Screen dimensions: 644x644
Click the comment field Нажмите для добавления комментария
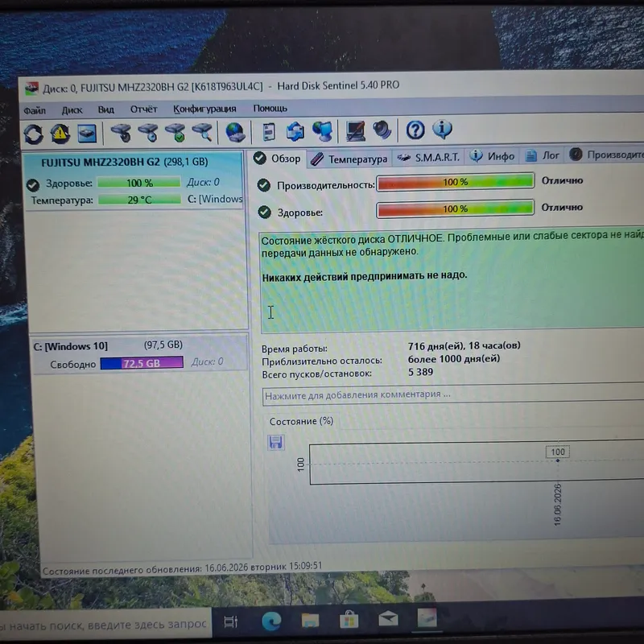(x=453, y=394)
